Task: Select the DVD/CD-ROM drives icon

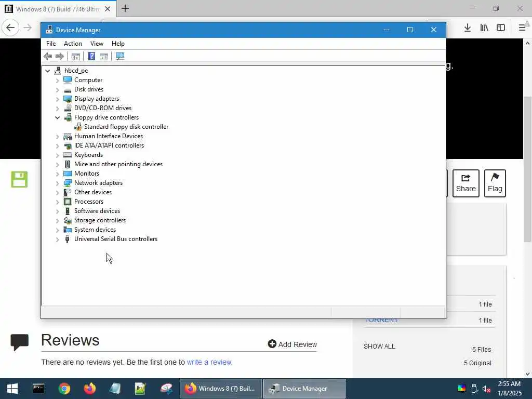Action: [x=68, y=108]
